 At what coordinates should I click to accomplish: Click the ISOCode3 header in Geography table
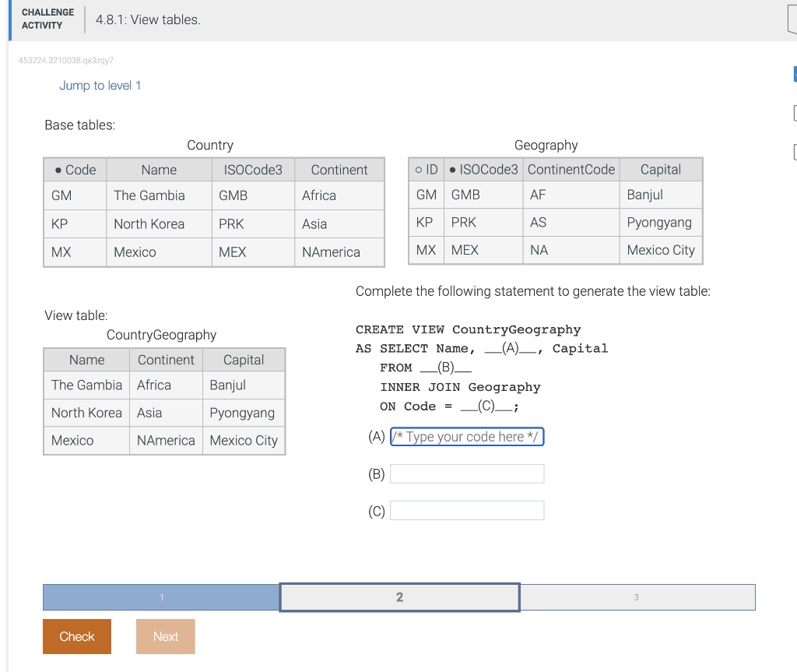[483, 170]
